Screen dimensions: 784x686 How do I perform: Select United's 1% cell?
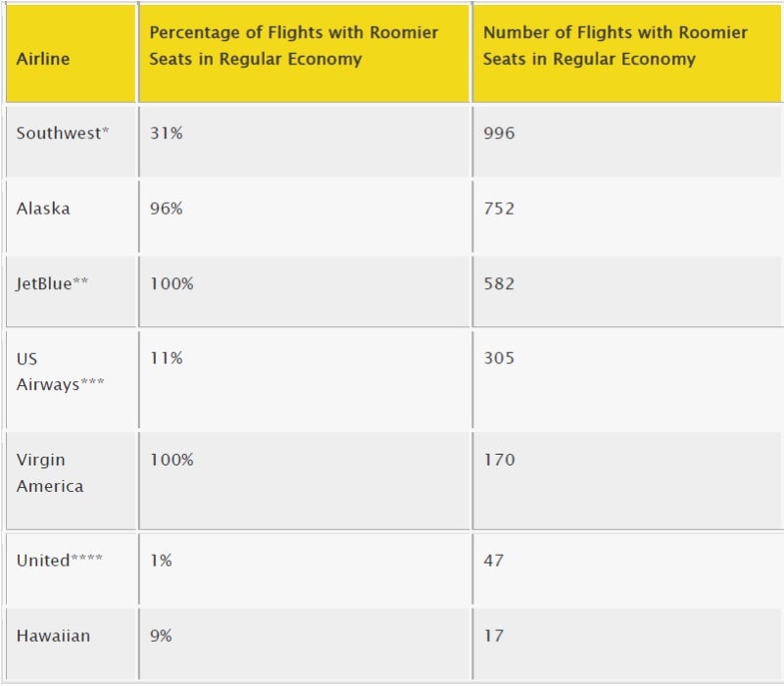pyautogui.click(x=304, y=568)
